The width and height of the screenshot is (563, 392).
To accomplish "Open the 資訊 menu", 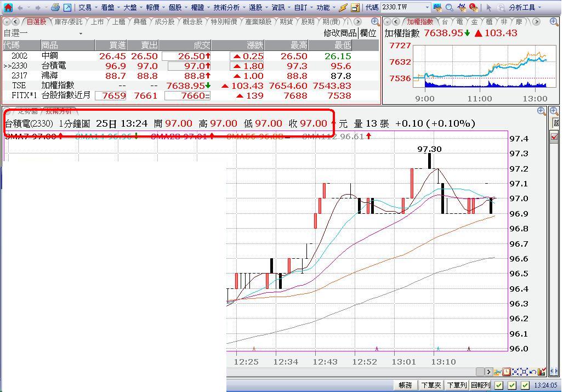I will pyautogui.click(x=278, y=7).
